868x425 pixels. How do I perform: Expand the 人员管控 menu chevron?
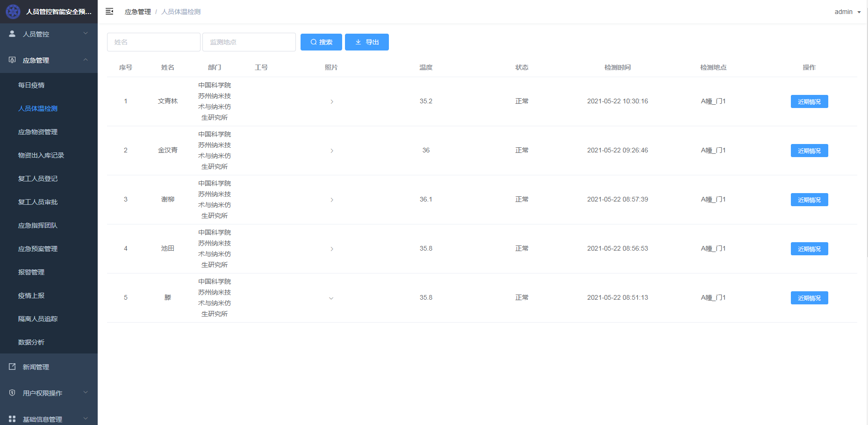click(x=86, y=34)
